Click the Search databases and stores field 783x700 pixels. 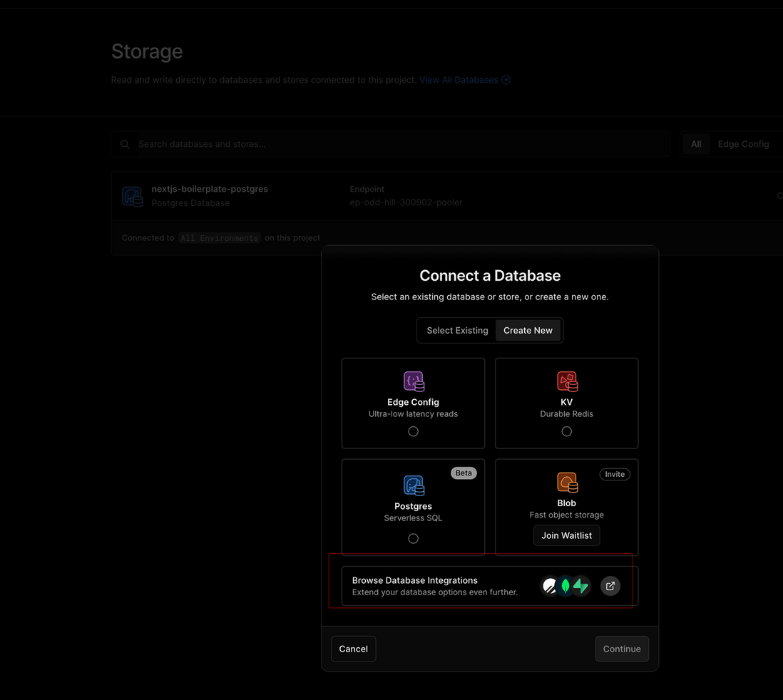tap(391, 144)
